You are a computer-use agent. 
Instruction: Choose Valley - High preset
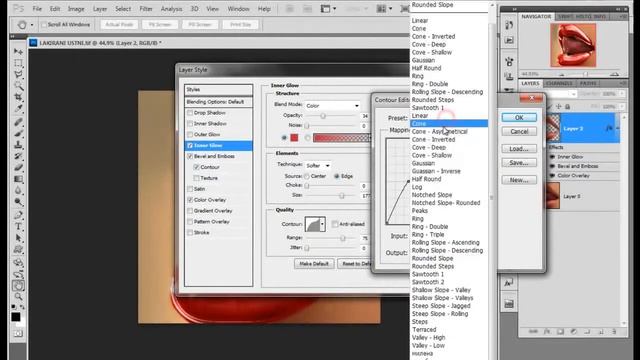pos(428,338)
